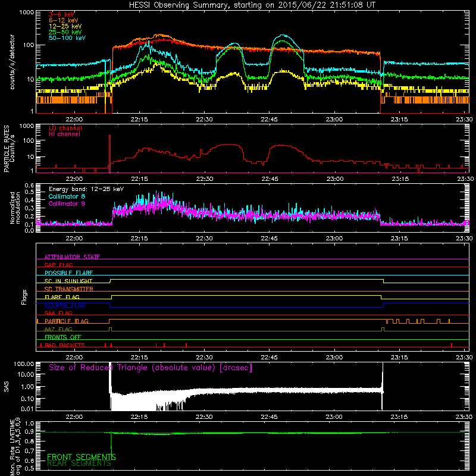Click the 'PARTICLE FLAG' label
476x476 pixels.
[x=67, y=321]
